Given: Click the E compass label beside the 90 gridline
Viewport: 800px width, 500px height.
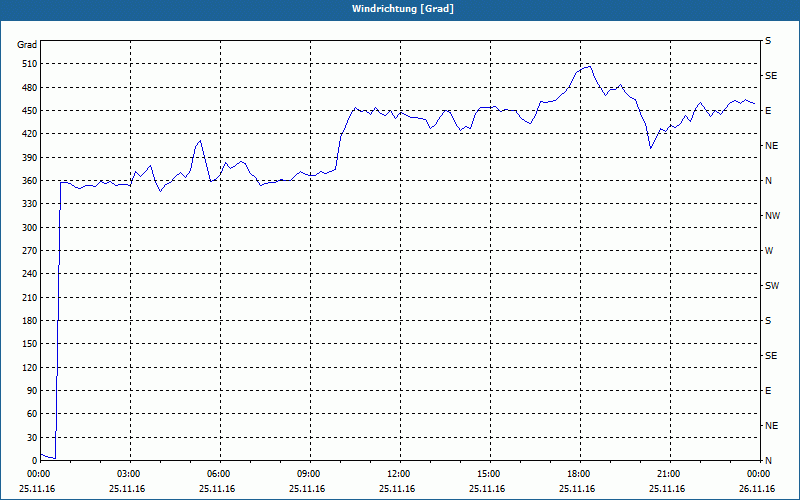Looking at the screenshot, I should 768,391.
